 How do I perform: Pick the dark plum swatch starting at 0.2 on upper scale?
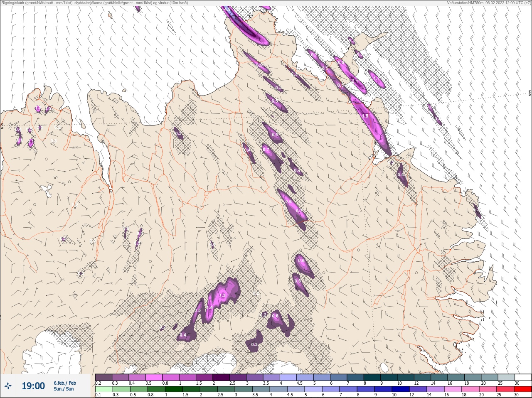pos(103,377)
